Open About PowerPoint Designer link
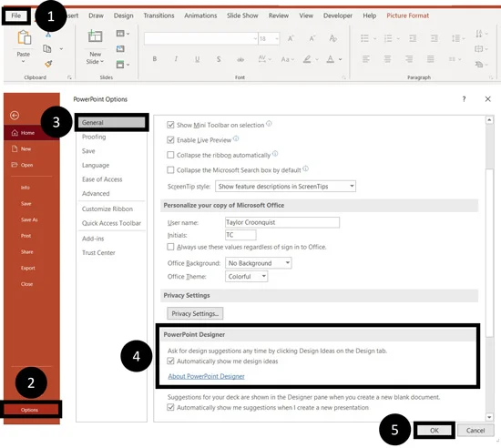The height and width of the screenshot is (448, 501). (x=207, y=376)
